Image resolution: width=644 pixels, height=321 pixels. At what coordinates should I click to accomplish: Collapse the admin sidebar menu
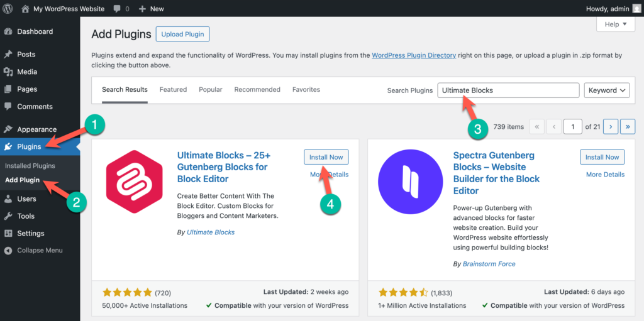click(39, 250)
